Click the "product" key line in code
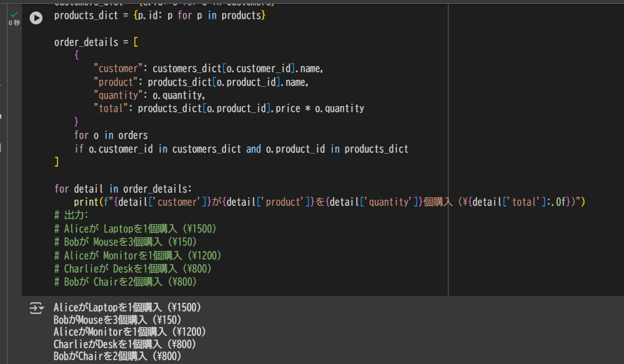 [201, 82]
